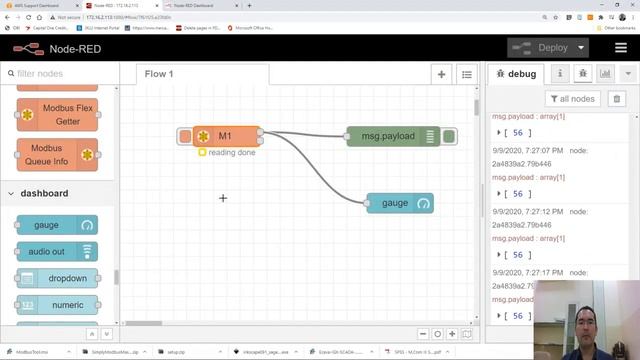
Task: Open the Capital One Credit bookmark
Action: pyautogui.click(x=47, y=28)
